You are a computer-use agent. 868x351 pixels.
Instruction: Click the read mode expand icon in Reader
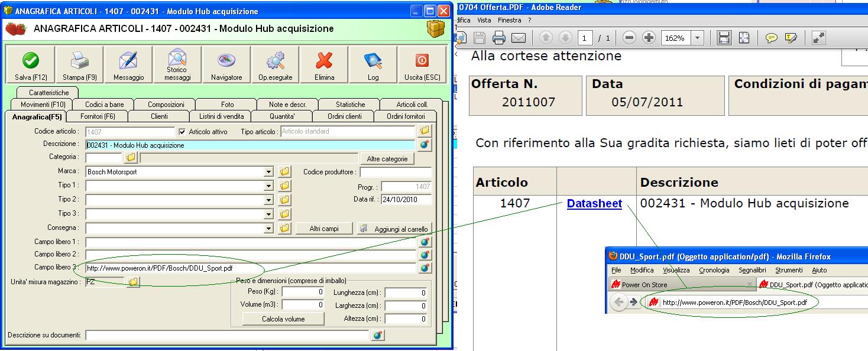819,38
